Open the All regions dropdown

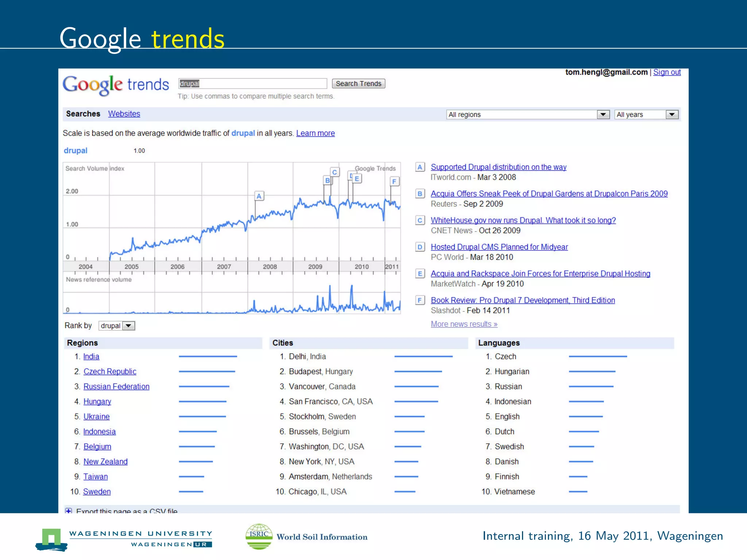click(528, 114)
